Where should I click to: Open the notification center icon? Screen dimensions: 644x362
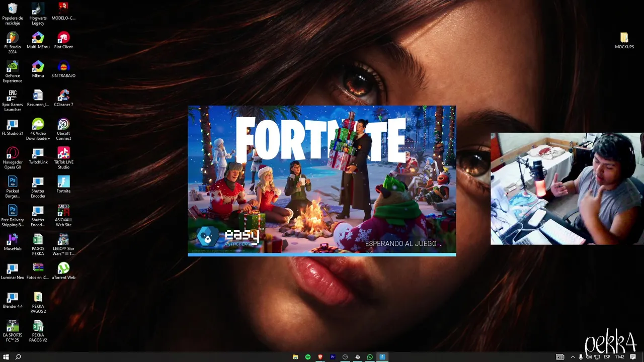633,357
